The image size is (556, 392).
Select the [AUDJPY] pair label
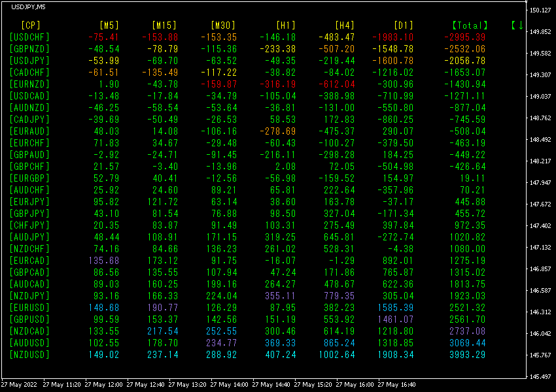click(x=29, y=237)
